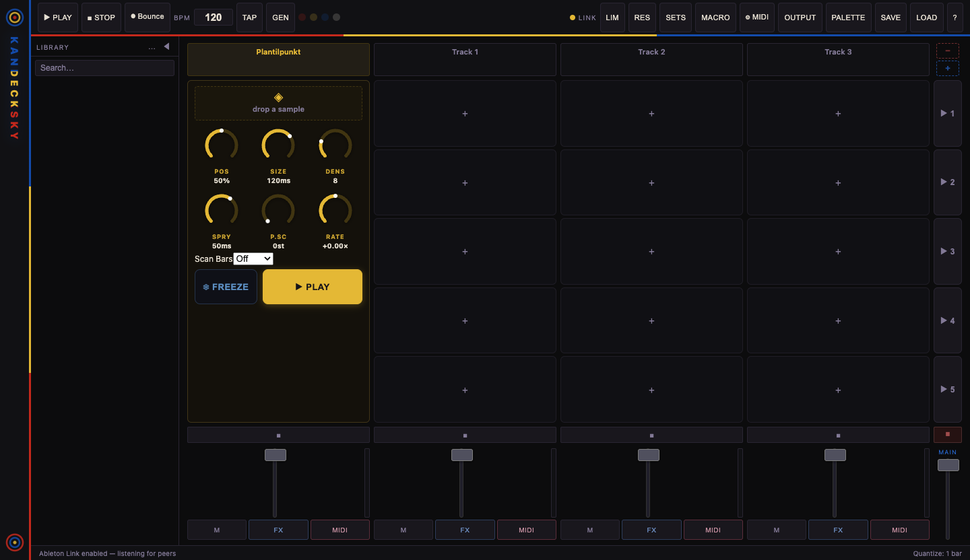
Task: Open the Scan Bars dropdown
Action: tap(253, 258)
